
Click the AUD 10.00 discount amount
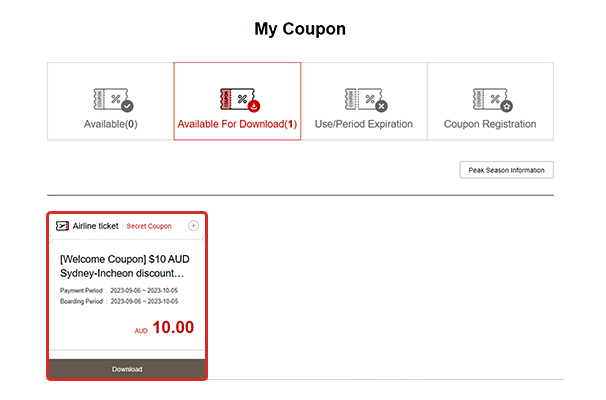point(164,327)
